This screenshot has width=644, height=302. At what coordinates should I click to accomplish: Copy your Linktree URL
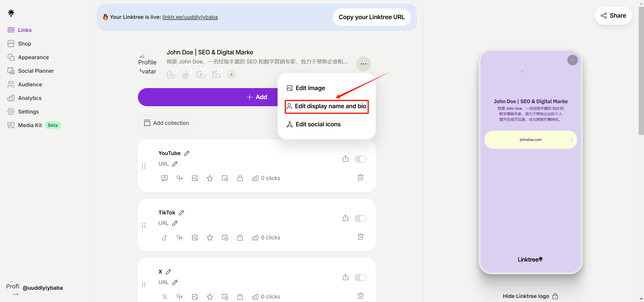tap(371, 17)
